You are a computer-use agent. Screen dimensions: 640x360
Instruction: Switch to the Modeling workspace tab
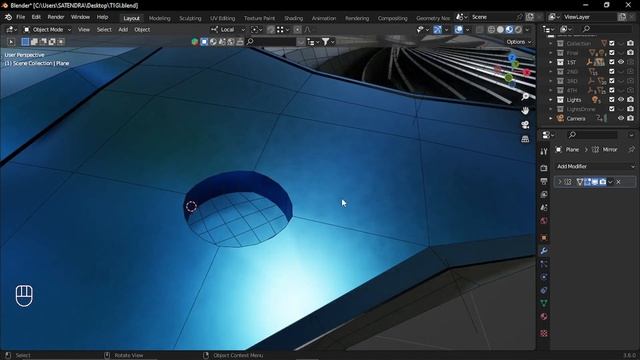160,18
